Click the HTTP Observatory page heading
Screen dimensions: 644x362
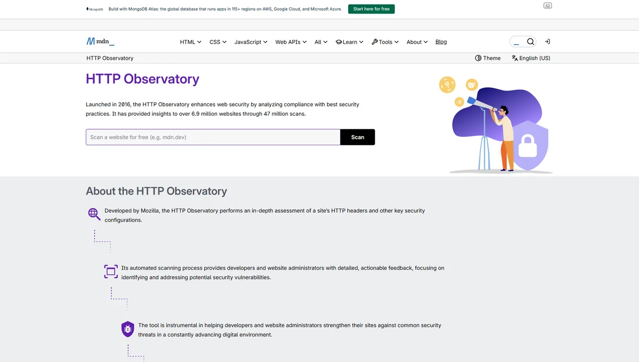(142, 79)
